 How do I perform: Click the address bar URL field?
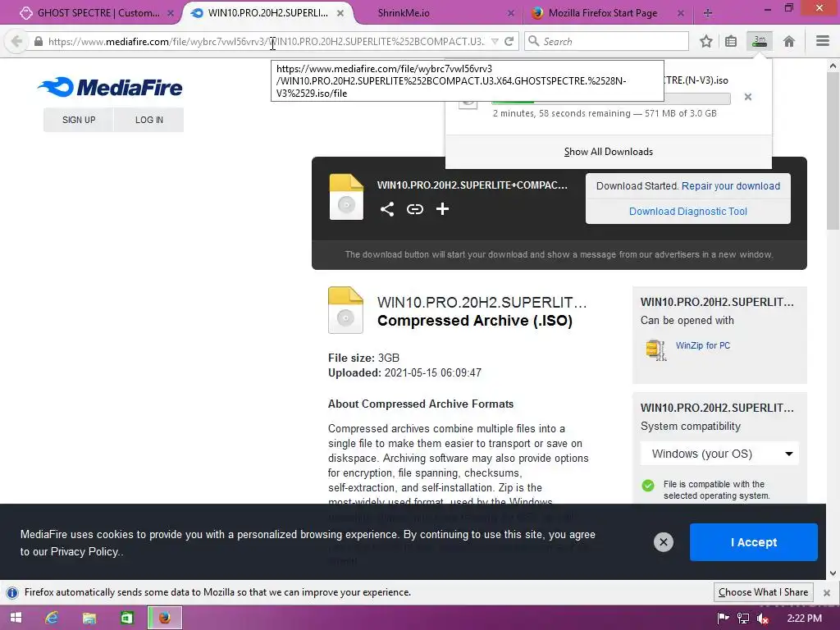point(265,41)
